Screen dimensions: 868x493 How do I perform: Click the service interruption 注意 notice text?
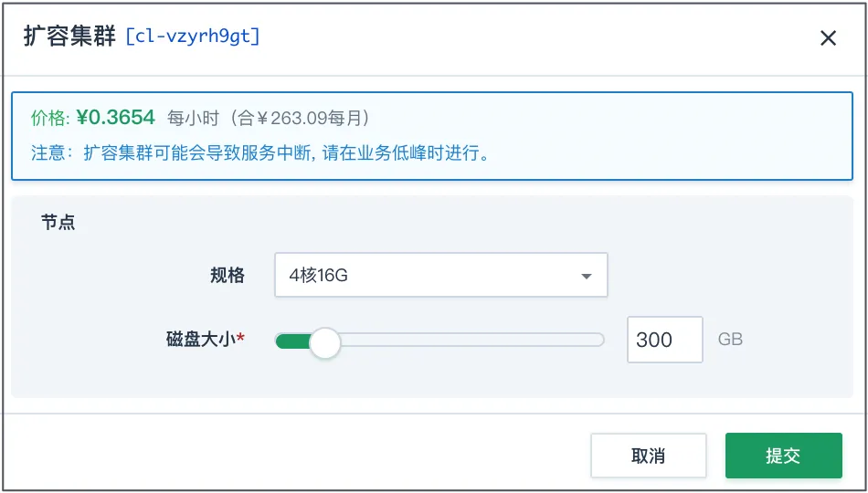(x=260, y=152)
